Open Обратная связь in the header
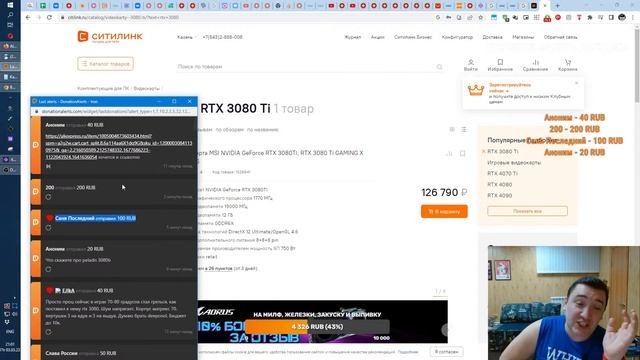This screenshot has height=360, width=640. tap(560, 37)
